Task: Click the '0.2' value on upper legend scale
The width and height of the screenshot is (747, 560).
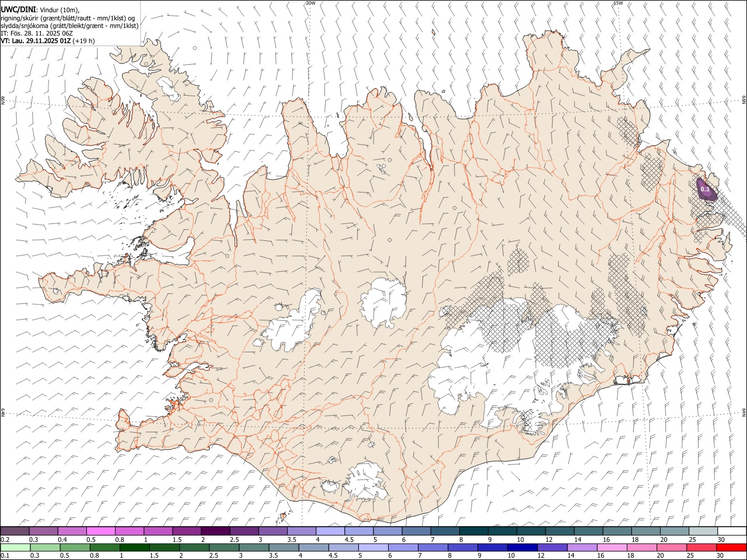Action: 5,540
